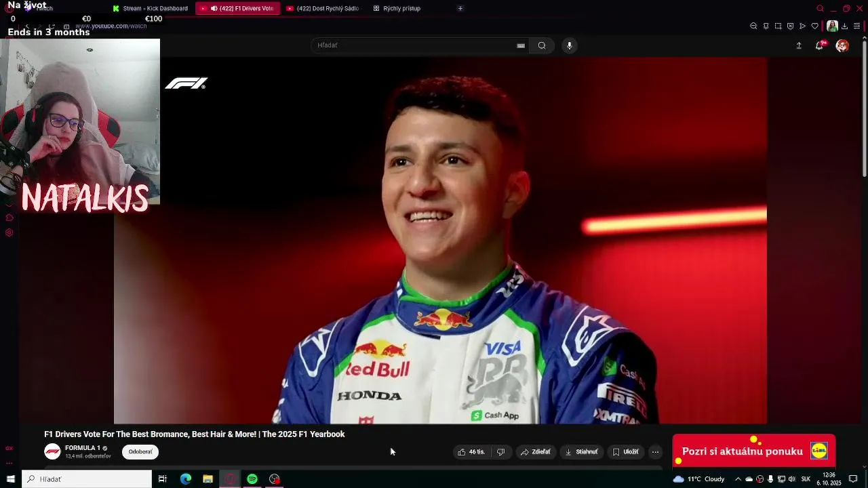Open browser profile picture in toolbar
The height and width of the screenshot is (488, 868).
(832, 26)
